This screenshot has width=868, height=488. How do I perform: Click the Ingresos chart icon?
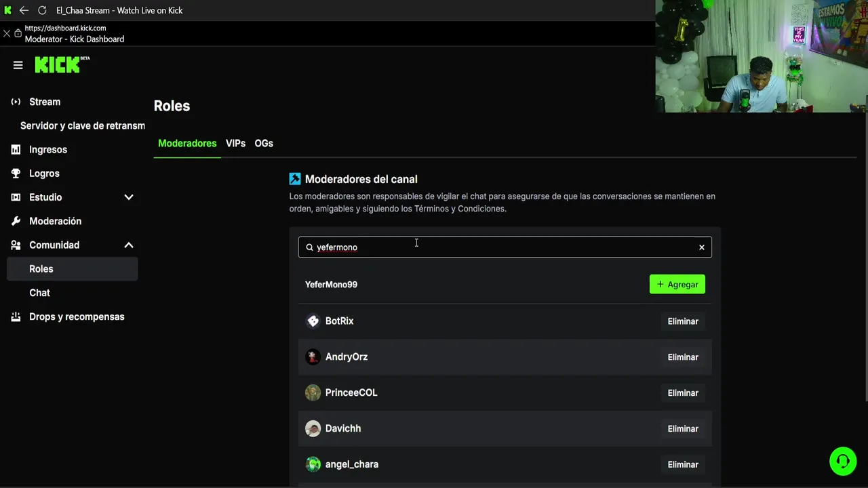16,150
